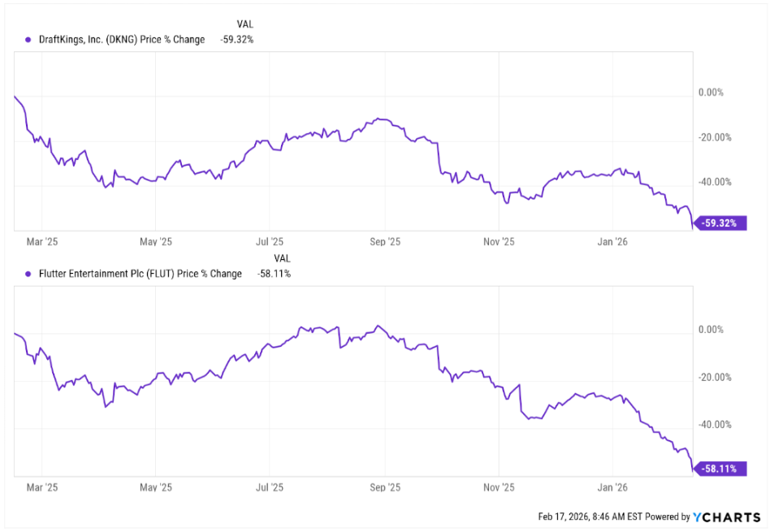Click the 0.00% label on DraftKings chart

[x=711, y=93]
